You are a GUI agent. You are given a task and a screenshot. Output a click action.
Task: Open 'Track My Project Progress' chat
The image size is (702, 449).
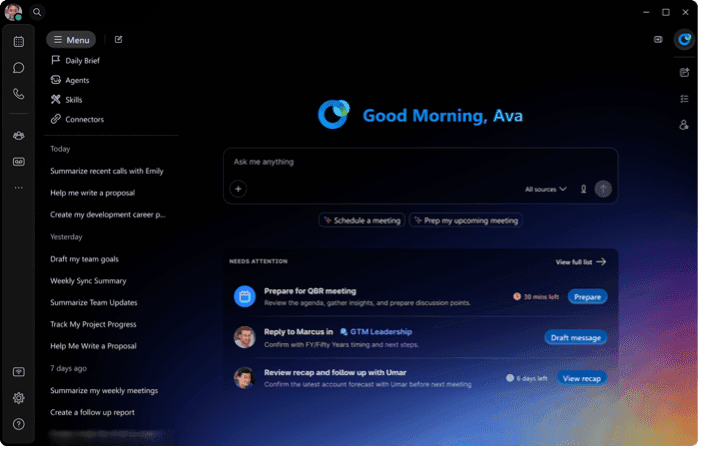93,325
